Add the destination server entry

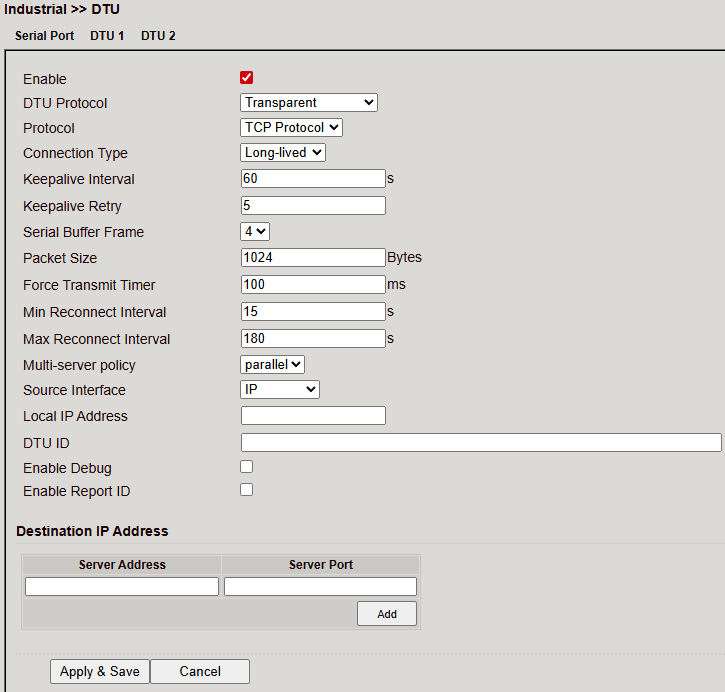pyautogui.click(x=387, y=614)
